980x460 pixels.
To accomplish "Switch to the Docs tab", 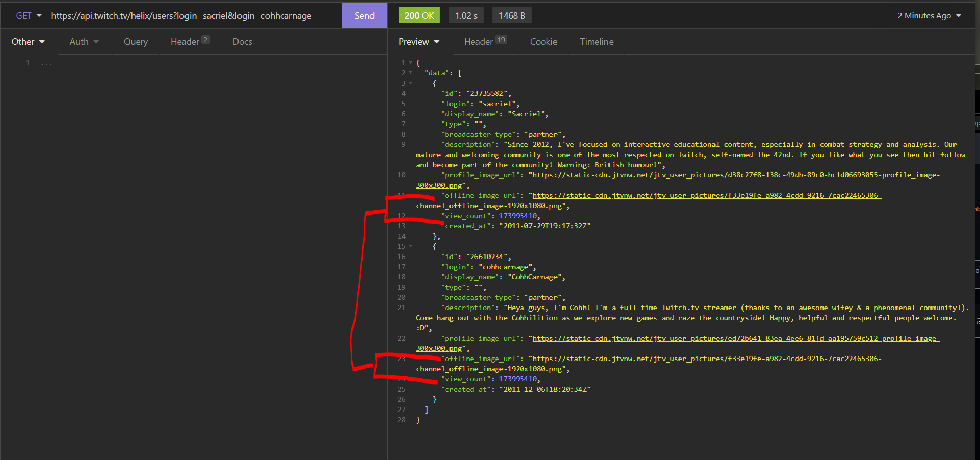I will pyautogui.click(x=242, y=42).
